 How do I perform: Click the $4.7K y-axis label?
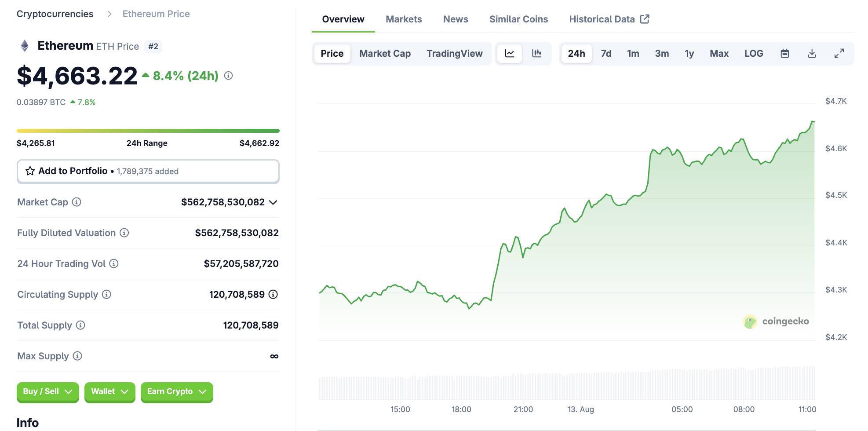(836, 101)
